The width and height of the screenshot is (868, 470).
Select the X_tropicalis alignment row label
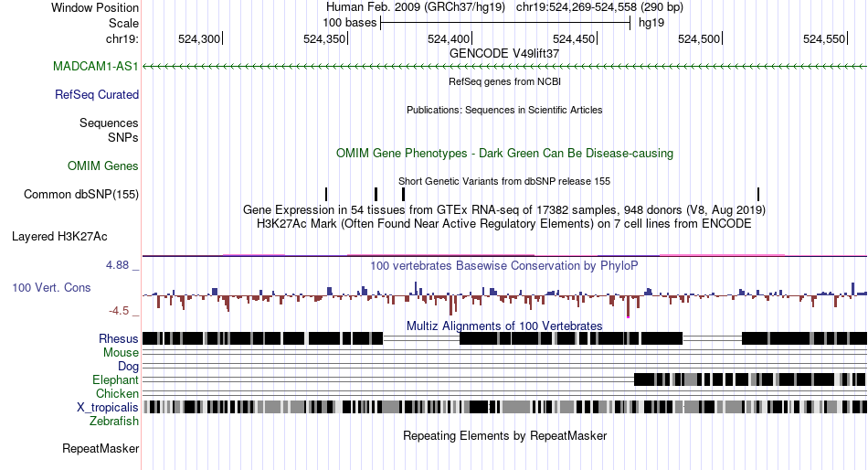point(108,408)
